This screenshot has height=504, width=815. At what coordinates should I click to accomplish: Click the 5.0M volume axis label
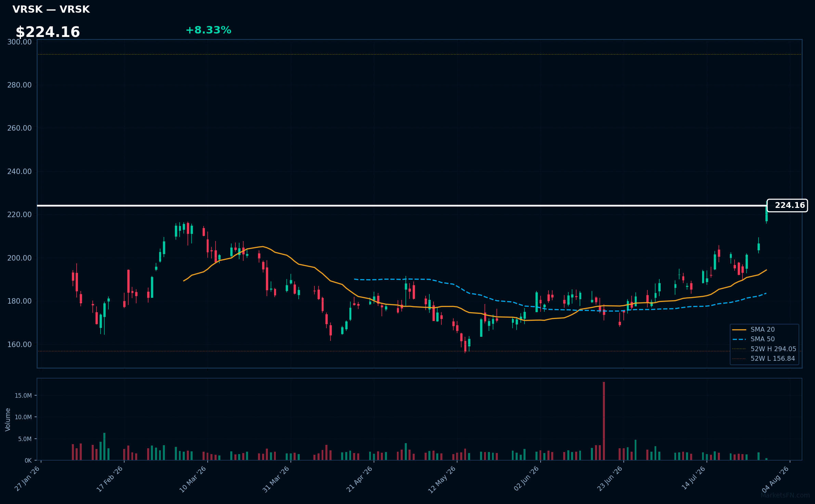(x=25, y=439)
